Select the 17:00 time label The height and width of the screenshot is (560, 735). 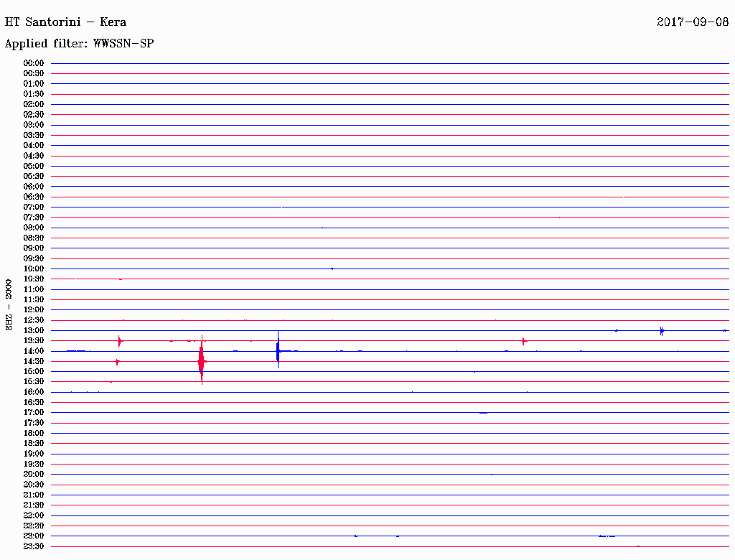34,413
